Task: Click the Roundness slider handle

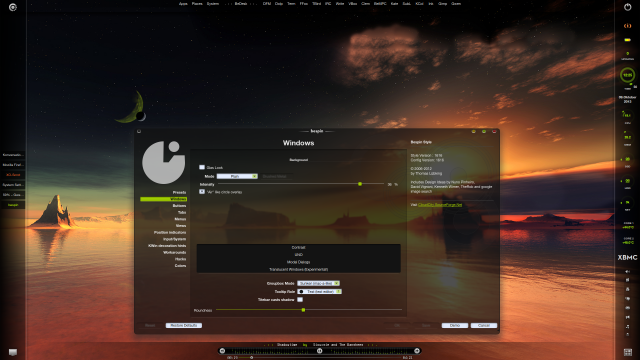Action: [x=303, y=310]
